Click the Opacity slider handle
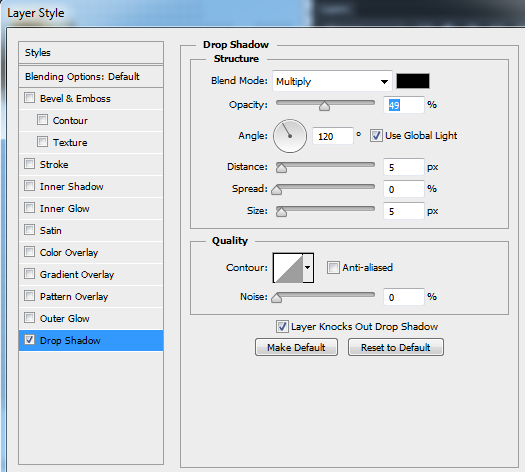The width and height of the screenshot is (525, 472). tap(324, 106)
